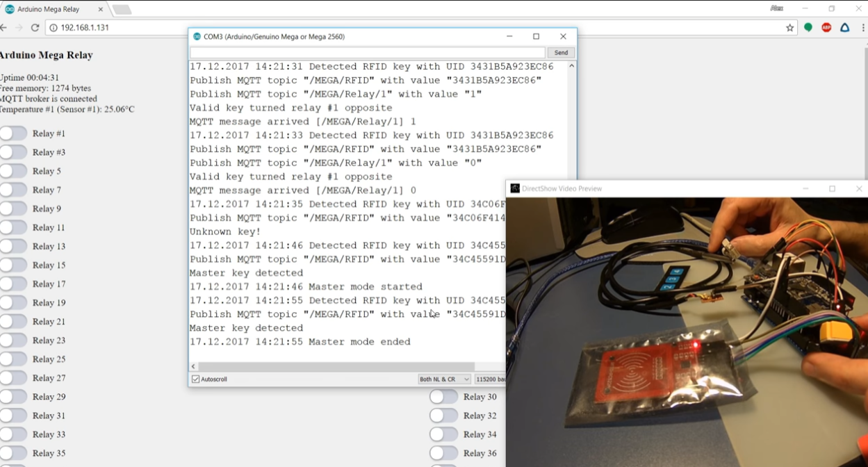
Task: Toggle the Relay 11 switch
Action: (x=13, y=227)
